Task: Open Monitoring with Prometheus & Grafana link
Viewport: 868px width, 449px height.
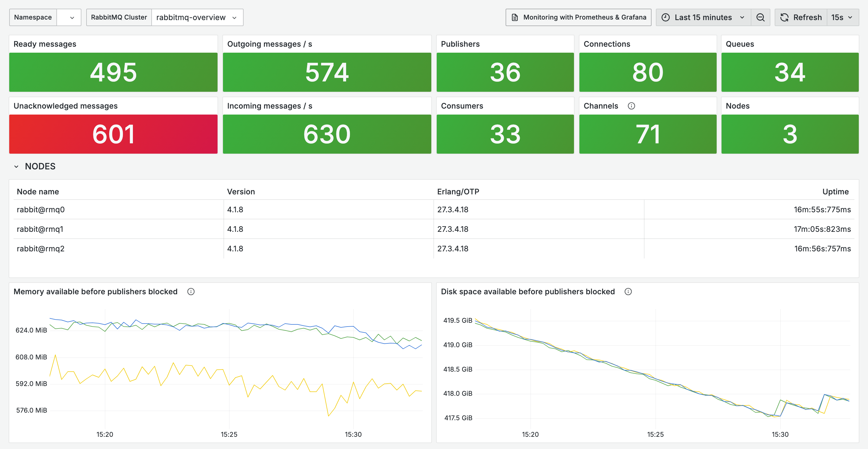Action: tap(578, 17)
